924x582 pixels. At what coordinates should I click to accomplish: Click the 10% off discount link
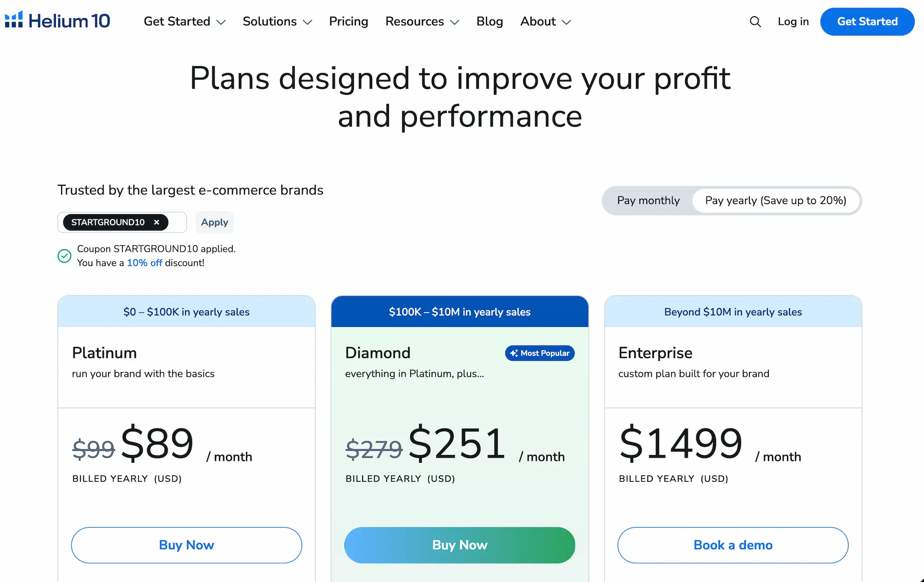pos(144,262)
